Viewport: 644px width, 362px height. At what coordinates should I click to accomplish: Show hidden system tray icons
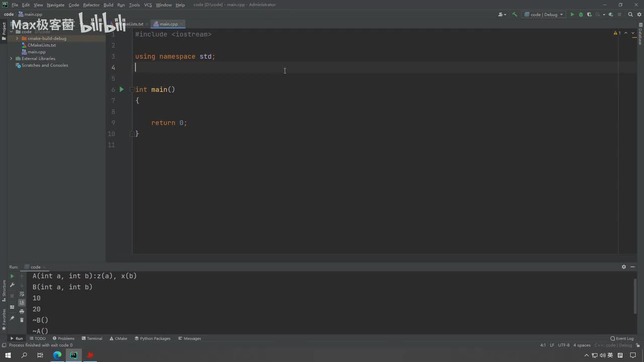tap(586, 355)
